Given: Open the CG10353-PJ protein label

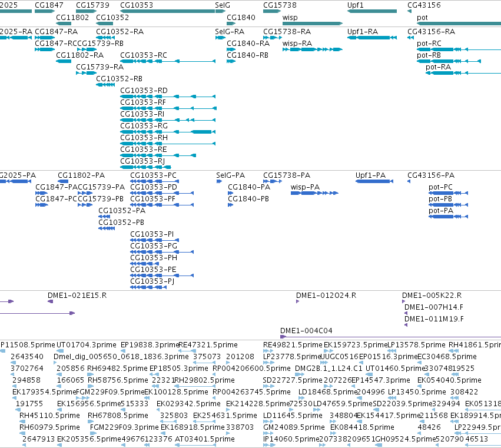Looking at the screenshot, I should pos(152,281).
